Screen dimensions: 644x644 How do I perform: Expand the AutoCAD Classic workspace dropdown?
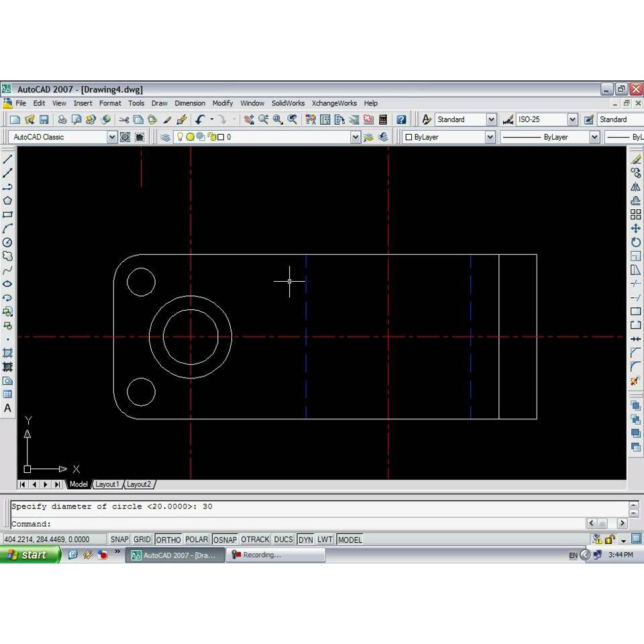click(112, 137)
